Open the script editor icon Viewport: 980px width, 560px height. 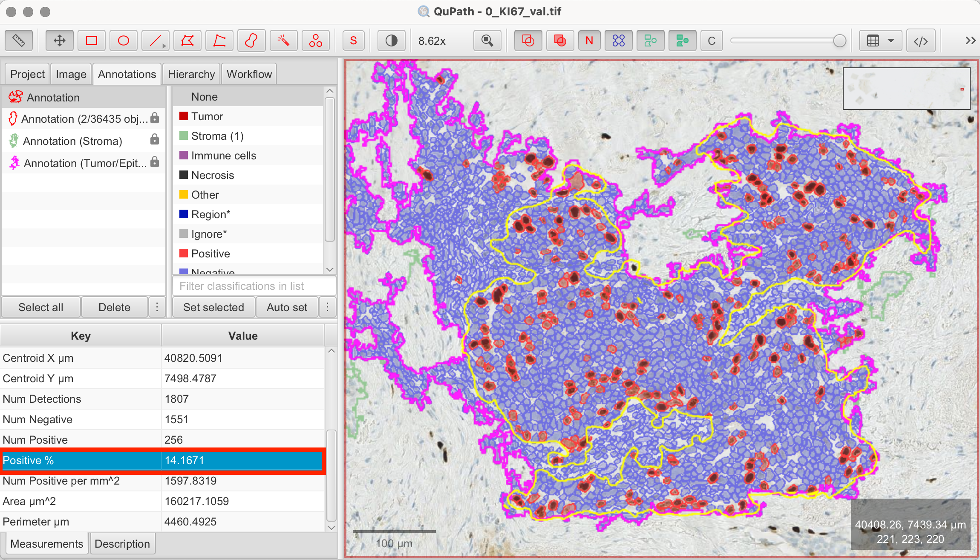point(921,41)
